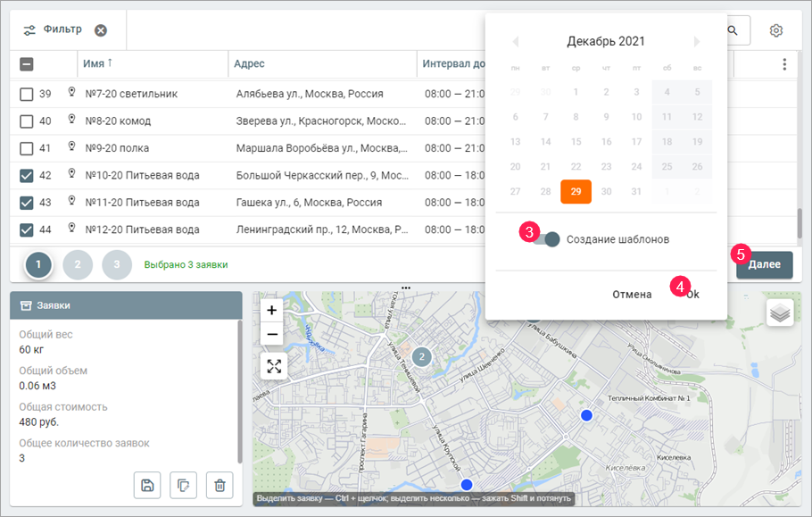Sort by Имя column header
This screenshot has width=812, height=517.
click(x=94, y=63)
